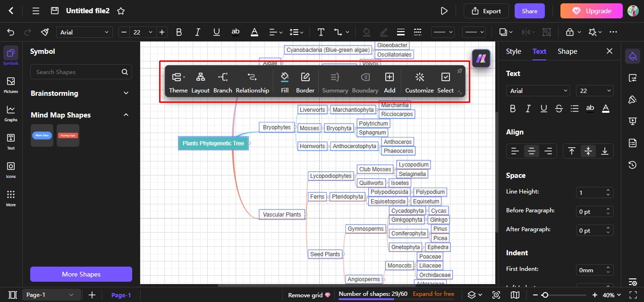Click the More Shapes button
Screen dimensions: 644x302
tap(81, 274)
